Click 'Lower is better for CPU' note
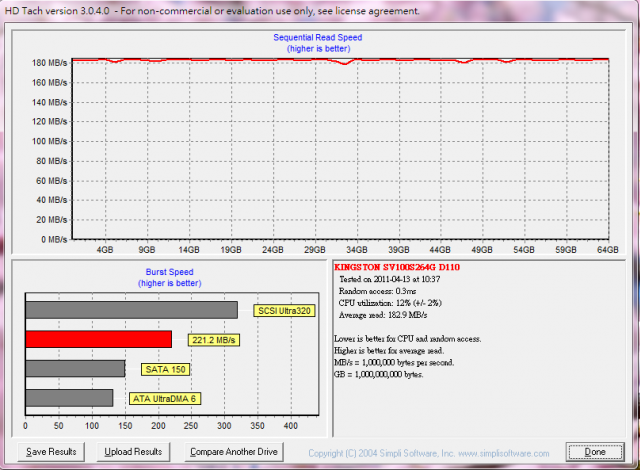The height and width of the screenshot is (470, 640). tap(407, 339)
